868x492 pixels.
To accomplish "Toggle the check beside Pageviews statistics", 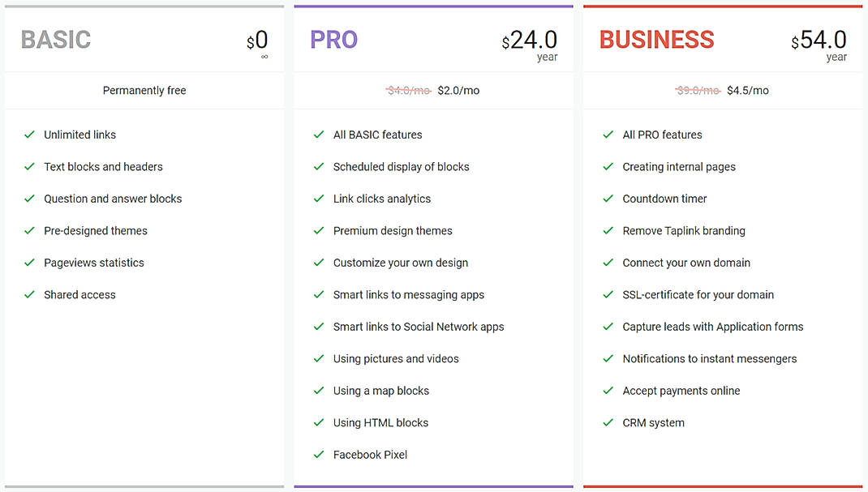I will click(x=30, y=263).
